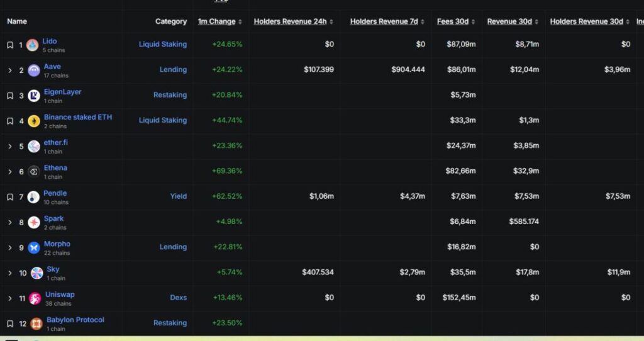The width and height of the screenshot is (644, 341).
Task: Expand the Spark row
Action: pyautogui.click(x=10, y=222)
